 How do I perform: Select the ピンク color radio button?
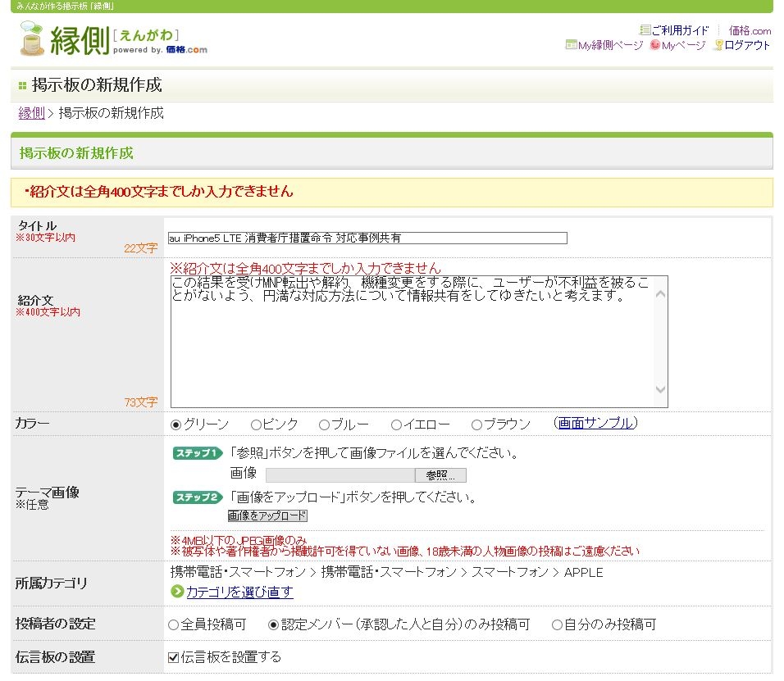(256, 424)
